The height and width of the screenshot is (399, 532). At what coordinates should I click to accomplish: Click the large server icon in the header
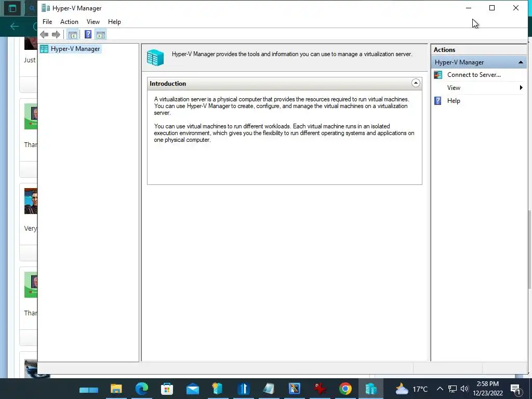[x=155, y=57]
